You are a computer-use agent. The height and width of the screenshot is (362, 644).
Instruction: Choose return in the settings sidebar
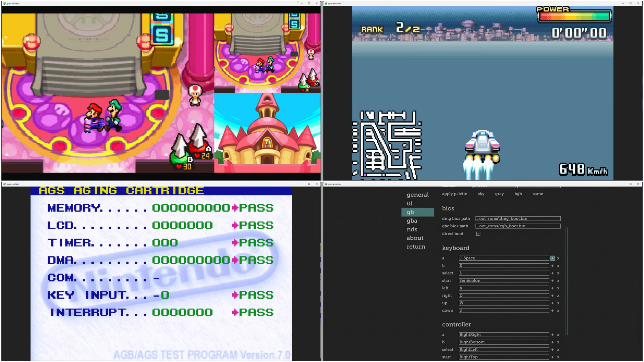(x=416, y=247)
